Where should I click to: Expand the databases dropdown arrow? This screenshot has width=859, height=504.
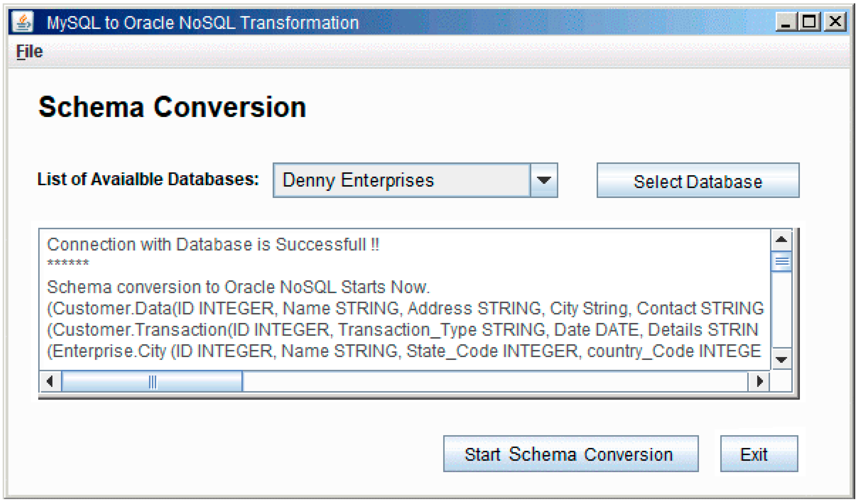pyautogui.click(x=544, y=180)
